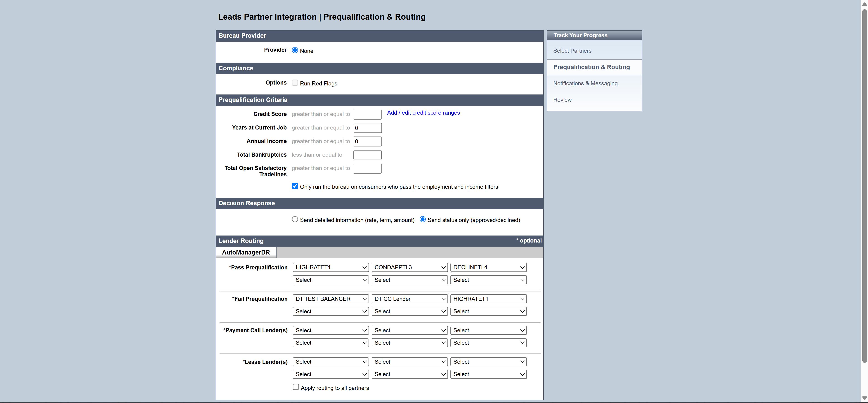Enable the Run Red Flags checkbox

coord(295,82)
